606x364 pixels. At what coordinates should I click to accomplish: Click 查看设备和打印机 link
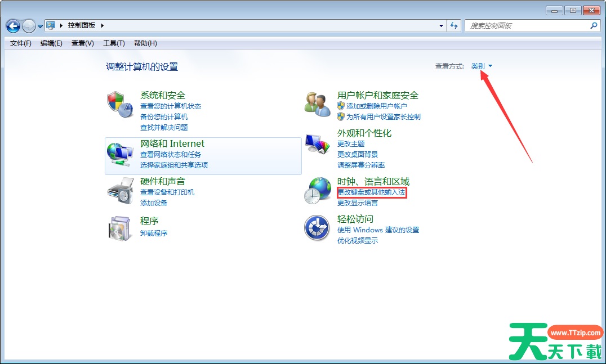coord(167,192)
